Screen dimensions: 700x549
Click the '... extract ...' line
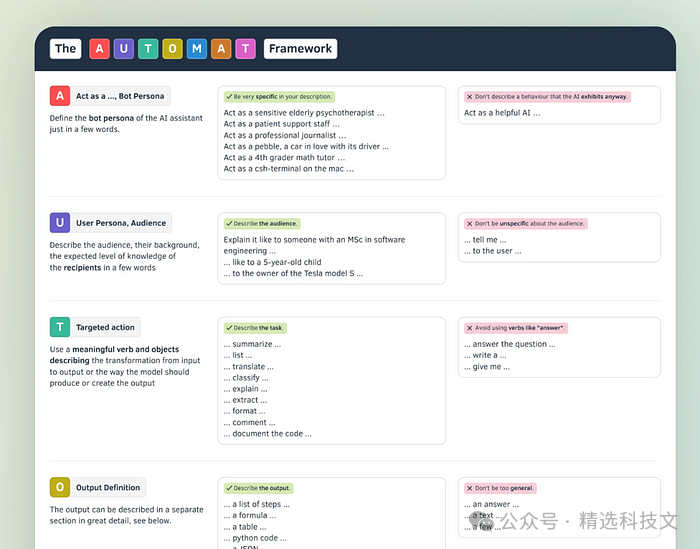(245, 400)
